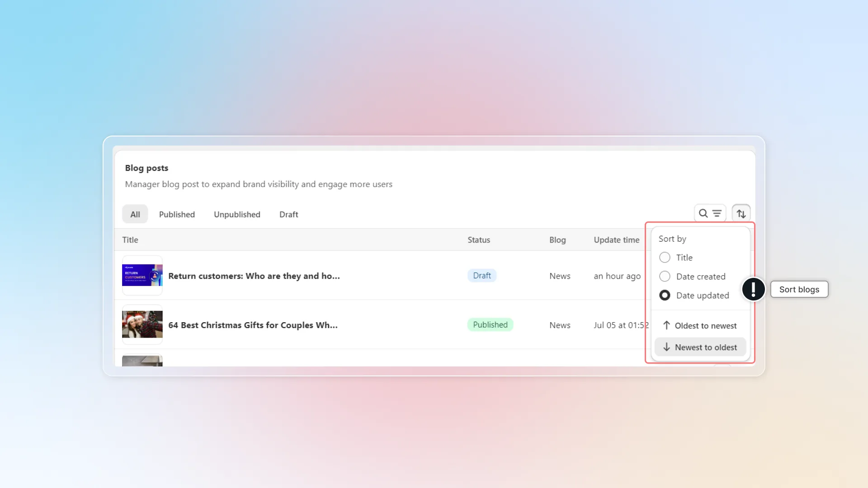868x488 pixels.
Task: Select the All posts tab
Action: pos(135,214)
